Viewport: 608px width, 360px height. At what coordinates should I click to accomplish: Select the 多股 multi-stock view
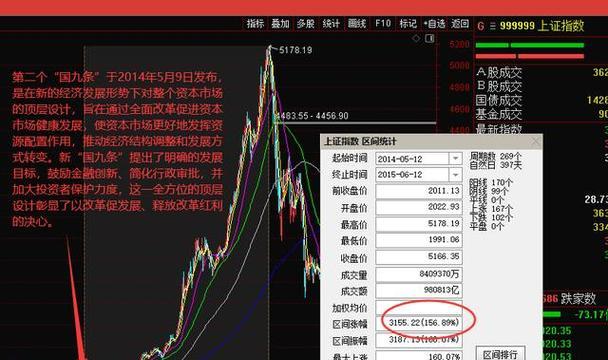click(x=306, y=24)
